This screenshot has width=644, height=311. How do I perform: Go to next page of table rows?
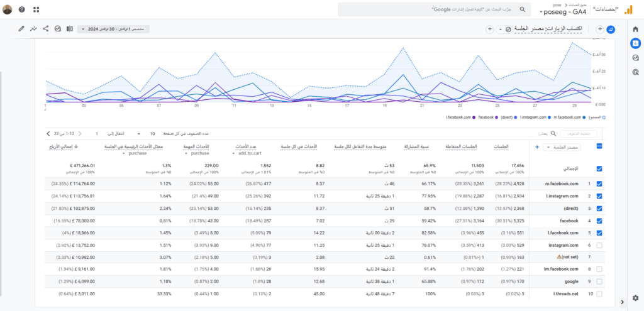coord(48,133)
